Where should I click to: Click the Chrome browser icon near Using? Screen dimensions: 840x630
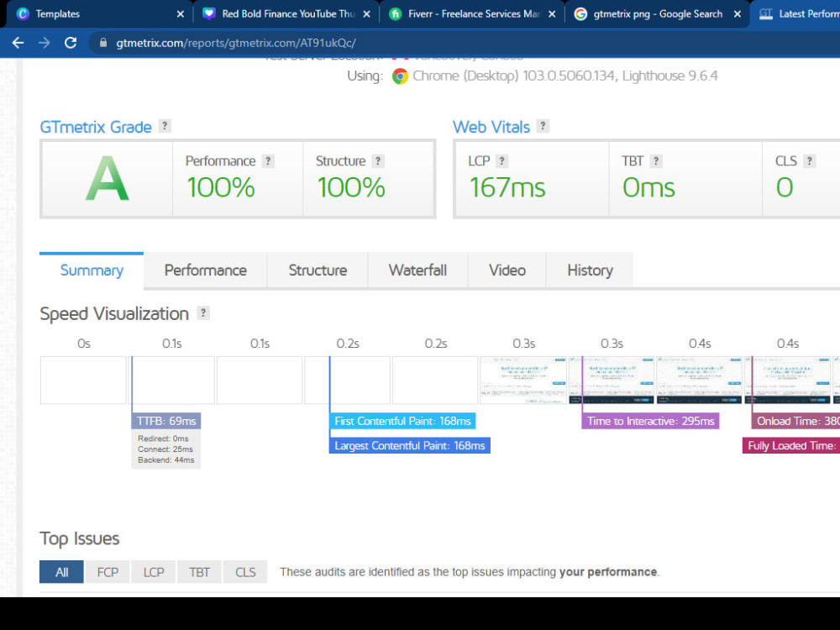(400, 76)
